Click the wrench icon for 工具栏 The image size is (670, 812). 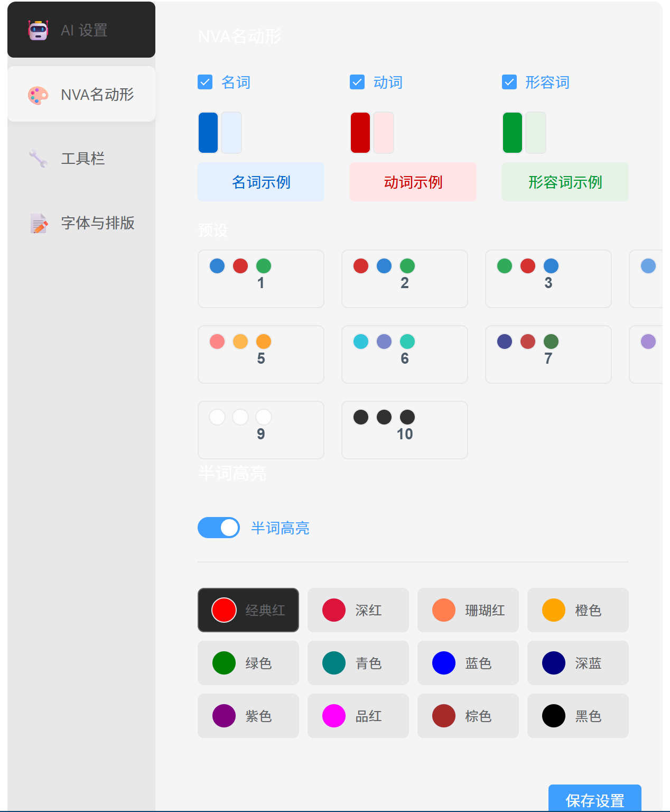click(38, 159)
